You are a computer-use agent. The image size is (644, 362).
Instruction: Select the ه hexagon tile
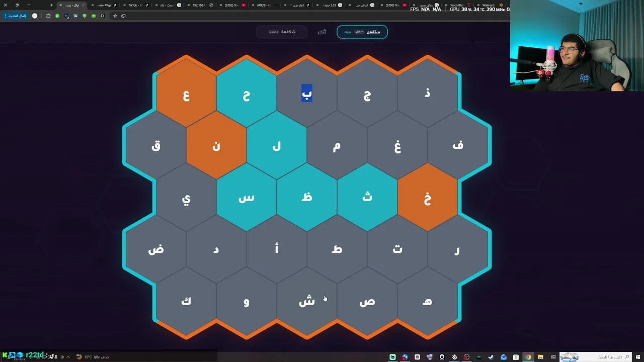point(428,302)
